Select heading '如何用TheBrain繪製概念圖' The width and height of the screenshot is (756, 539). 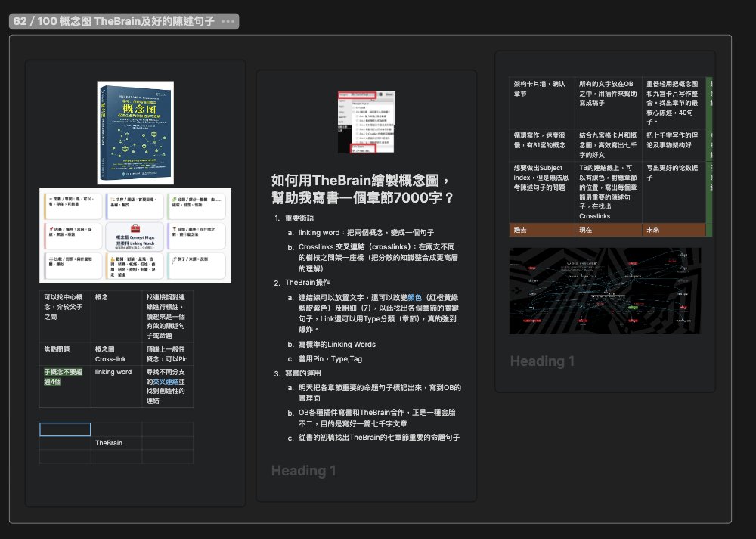point(361,189)
